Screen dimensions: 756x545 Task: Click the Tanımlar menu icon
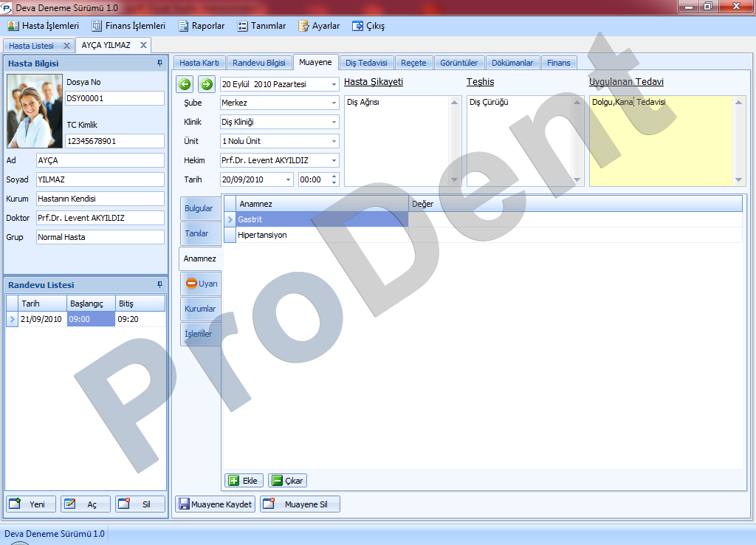pyautogui.click(x=242, y=26)
